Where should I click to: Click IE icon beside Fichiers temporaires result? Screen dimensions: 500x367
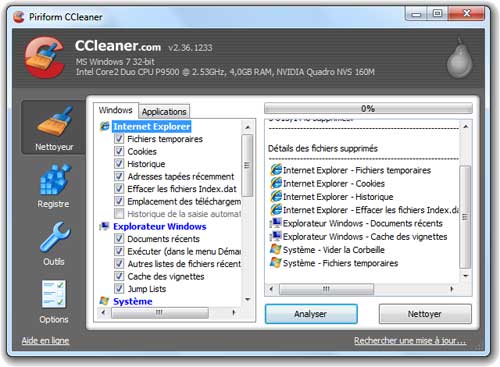(276, 170)
